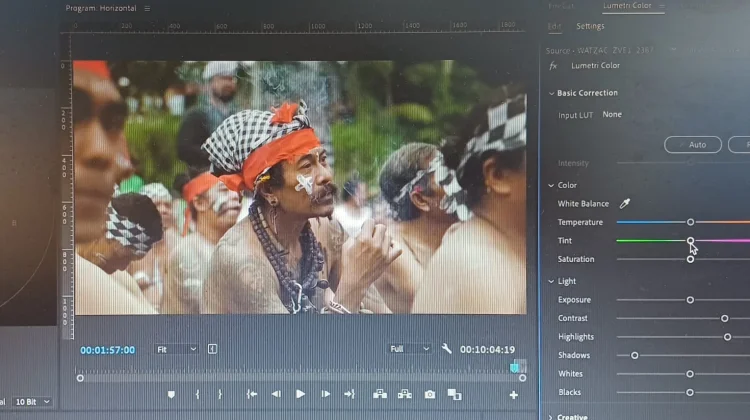Image resolution: width=750 pixels, height=420 pixels.
Task: Select the Program: Horizontal panel tab
Action: 101,8
